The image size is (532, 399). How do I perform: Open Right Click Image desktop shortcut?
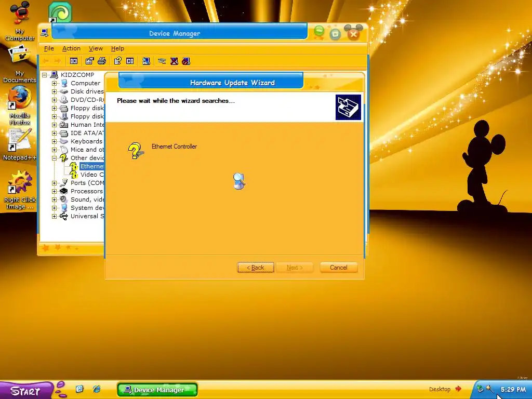[x=20, y=190]
